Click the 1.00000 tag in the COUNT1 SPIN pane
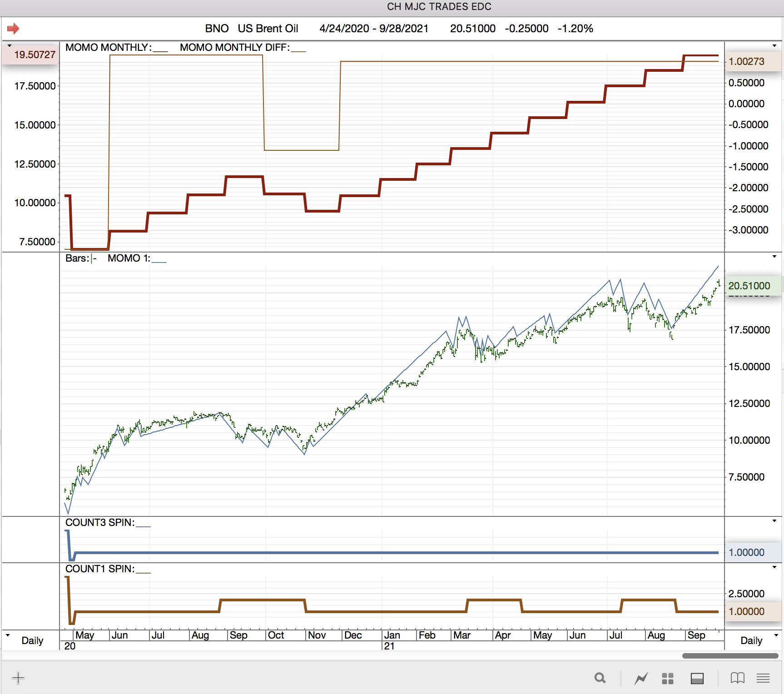 [753, 611]
